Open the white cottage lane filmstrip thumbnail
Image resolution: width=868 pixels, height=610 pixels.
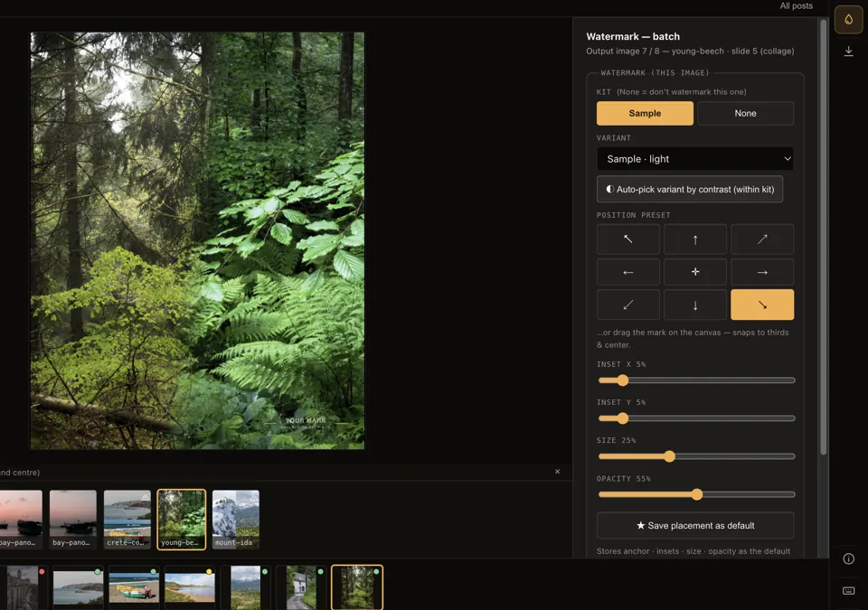[301, 587]
